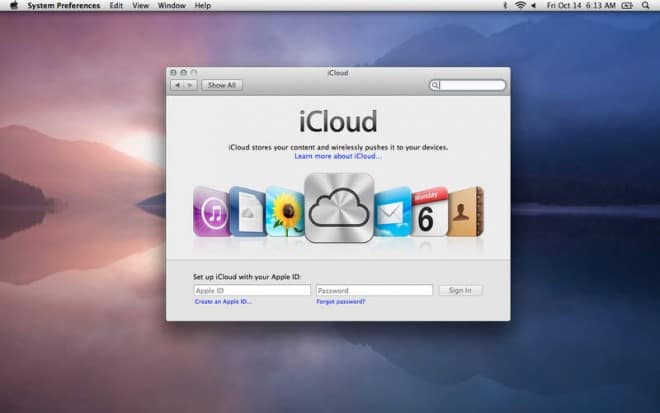Screen dimensions: 660x413
Task: Open the Edit menu
Action: 115,6
